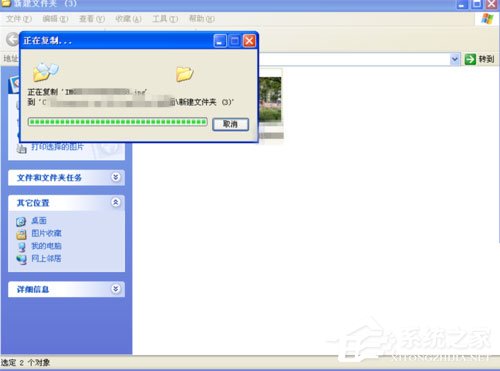Click the green 转到 Go button

point(479,59)
